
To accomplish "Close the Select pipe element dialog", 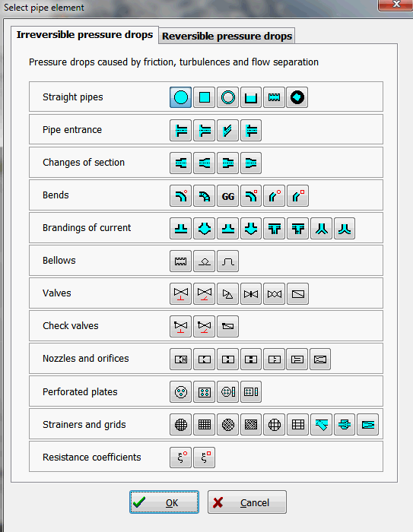I will pyautogui.click(x=396, y=5).
